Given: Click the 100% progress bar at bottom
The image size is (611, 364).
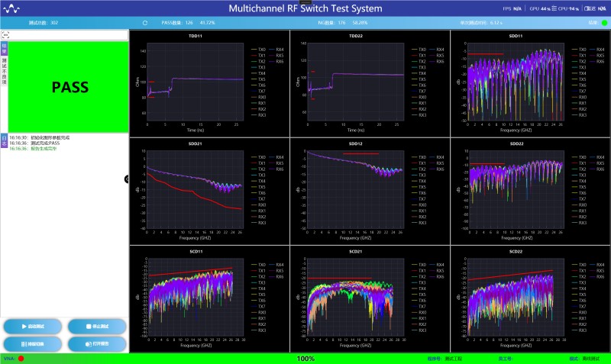Looking at the screenshot, I should tap(305, 358).
